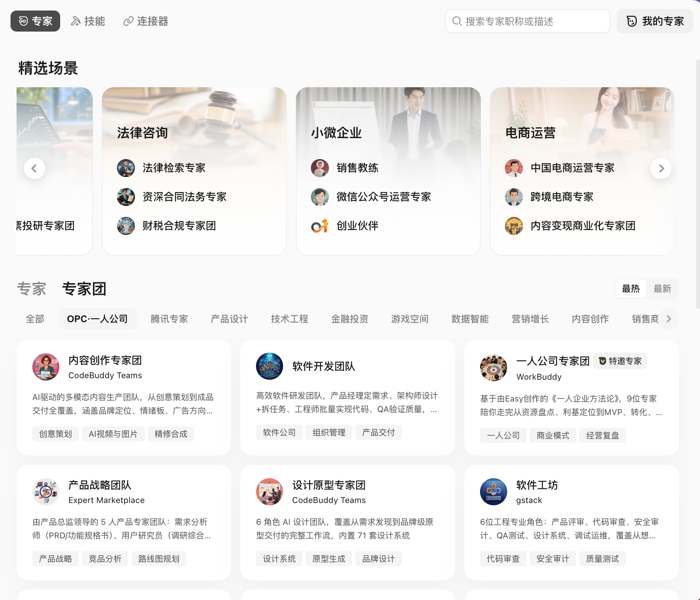
Task: Filter by 技术工程 category
Action: (x=289, y=319)
